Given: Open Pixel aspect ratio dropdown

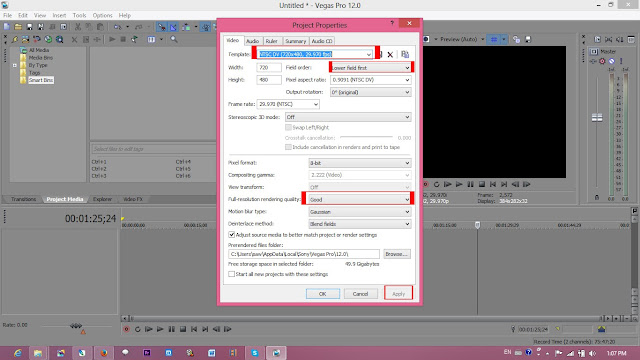Looking at the screenshot, I should 407,80.
